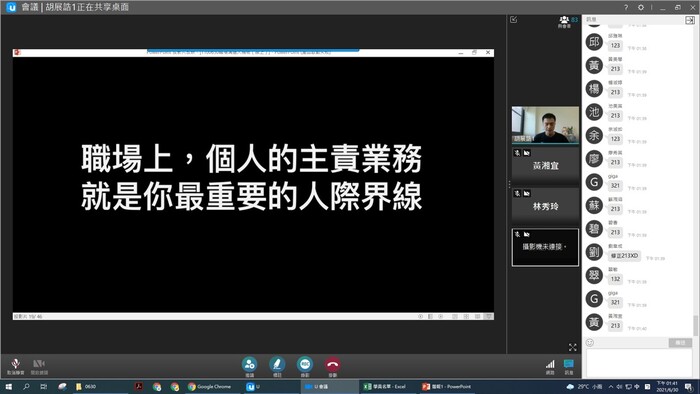The height and width of the screenshot is (394, 700).
Task: Click the grip handle left of video tiles
Action: coord(509,184)
